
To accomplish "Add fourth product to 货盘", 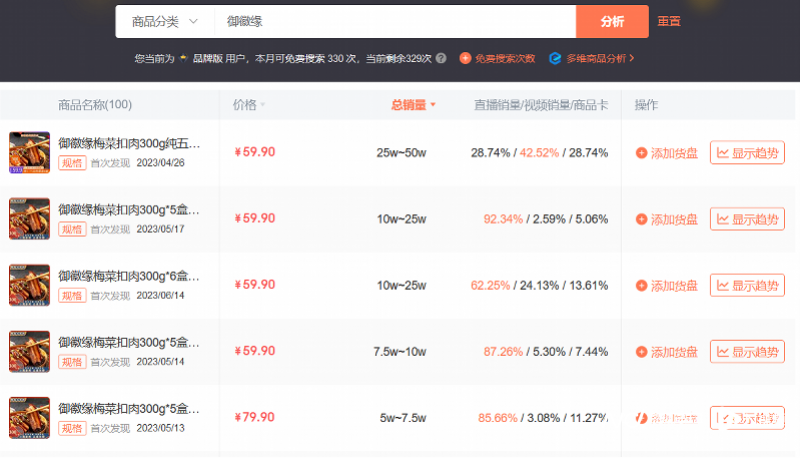I will coord(666,352).
